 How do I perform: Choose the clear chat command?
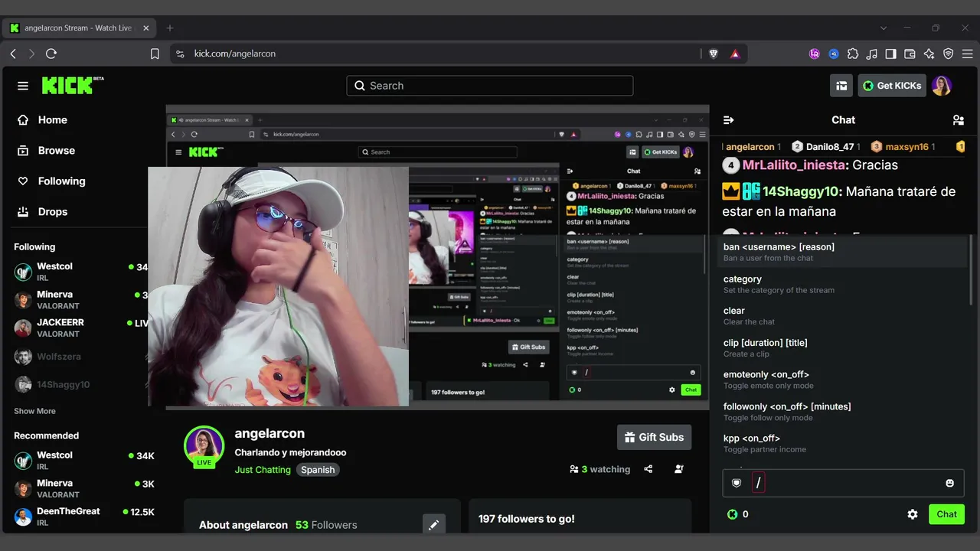[x=844, y=316]
